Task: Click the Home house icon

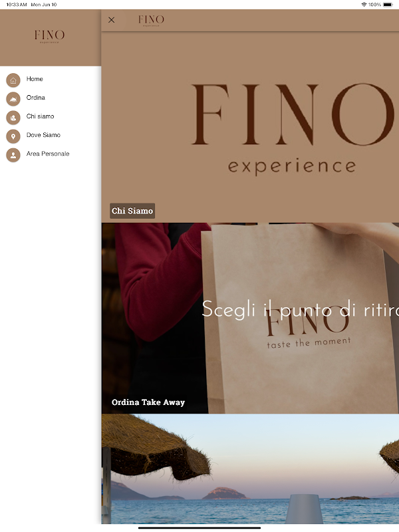Action: (13, 80)
